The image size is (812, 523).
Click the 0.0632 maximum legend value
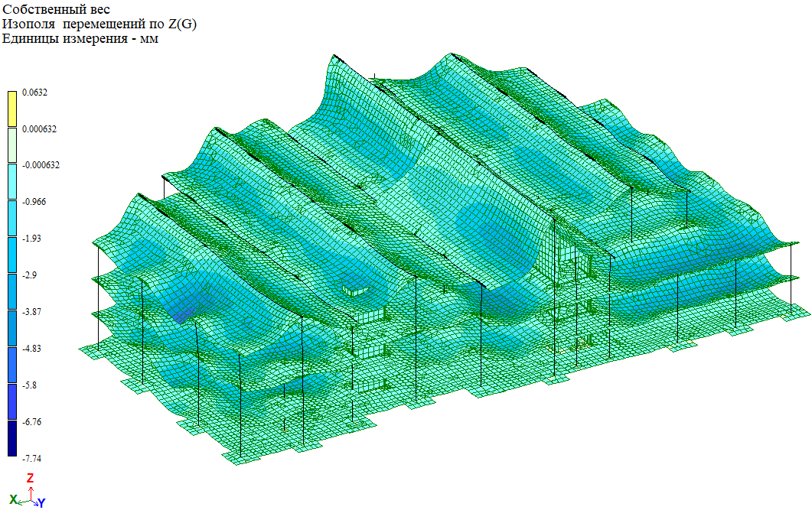34,93
